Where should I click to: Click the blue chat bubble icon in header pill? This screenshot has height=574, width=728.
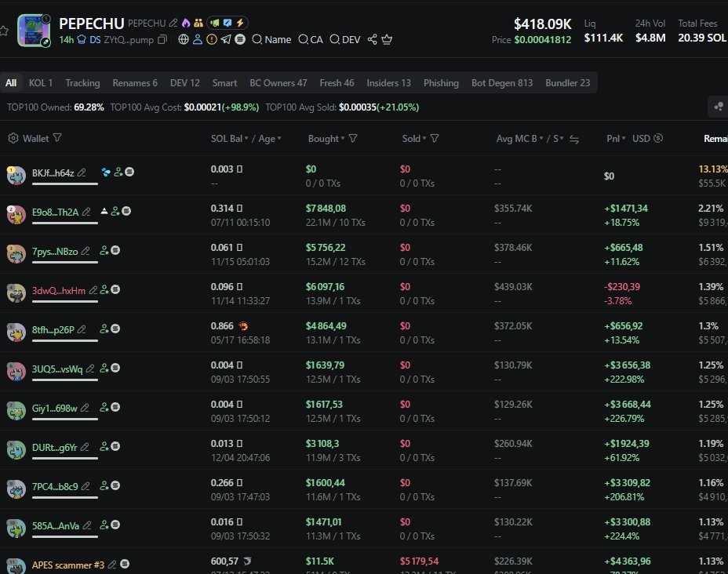pos(227,23)
